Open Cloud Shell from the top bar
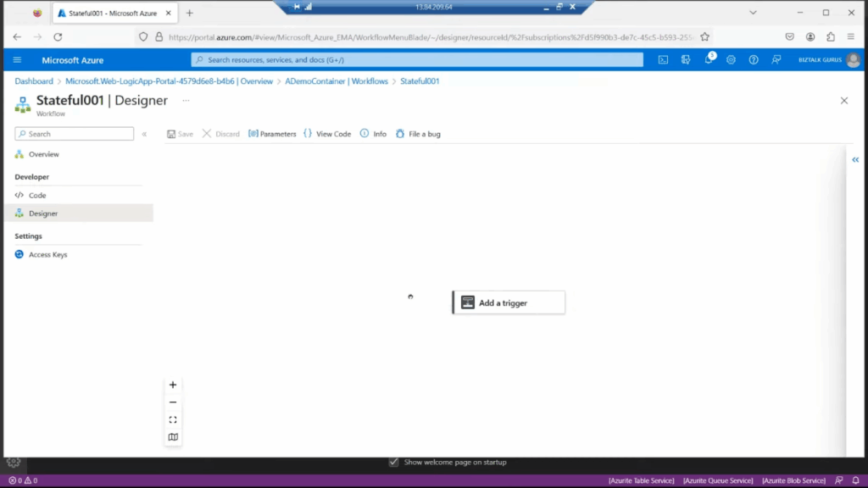The width and height of the screenshot is (868, 488). pos(663,60)
